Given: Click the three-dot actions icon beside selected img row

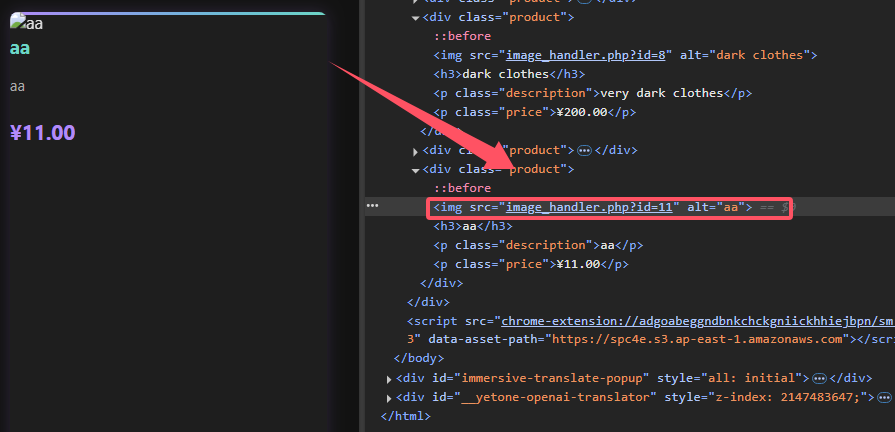Looking at the screenshot, I should pos(373,206).
